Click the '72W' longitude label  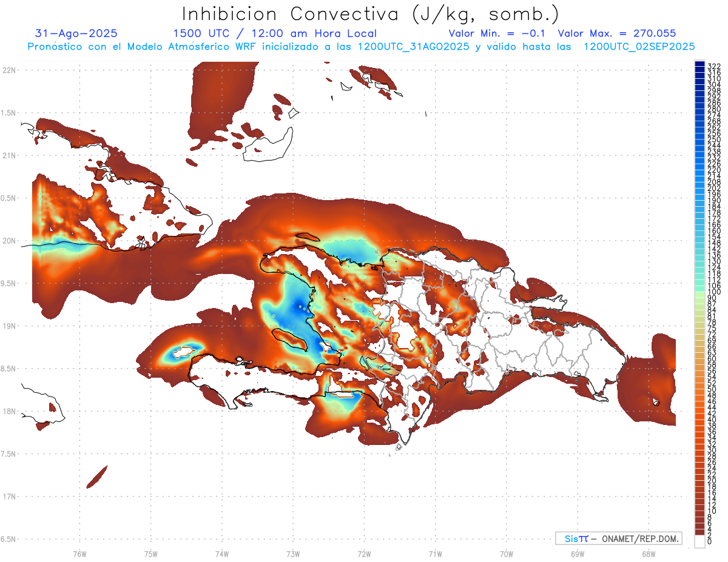tap(364, 554)
